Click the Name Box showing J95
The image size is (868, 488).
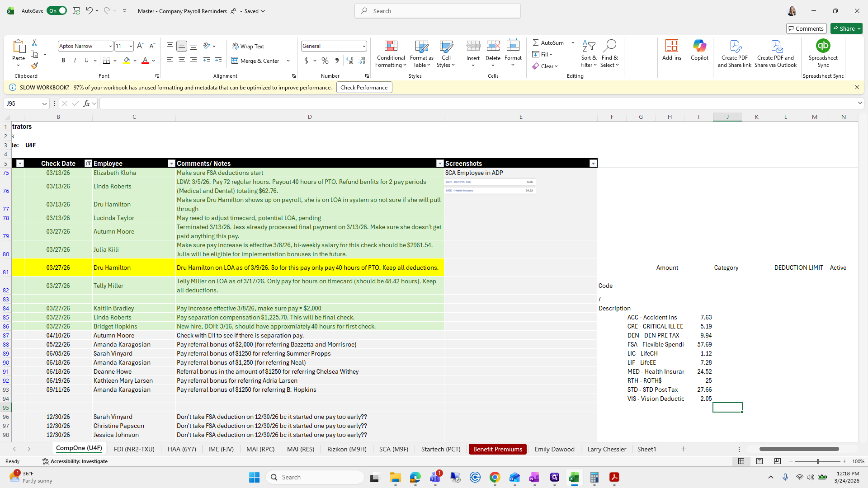point(23,103)
